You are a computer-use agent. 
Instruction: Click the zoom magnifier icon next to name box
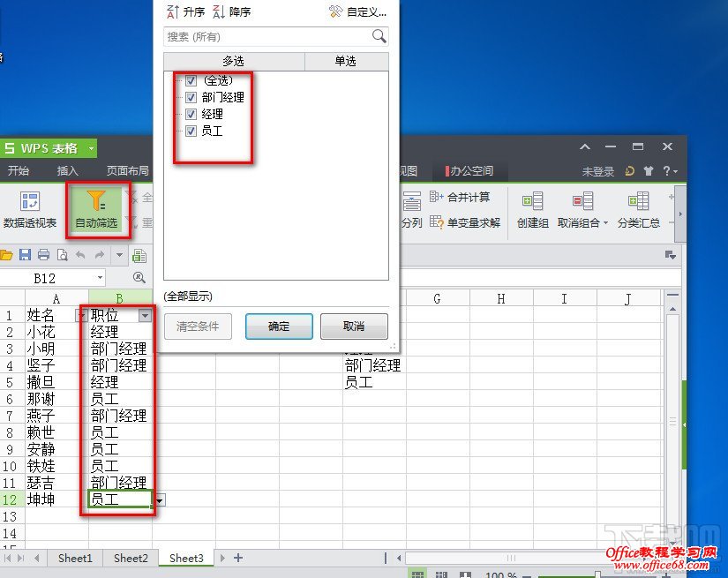coord(139,278)
